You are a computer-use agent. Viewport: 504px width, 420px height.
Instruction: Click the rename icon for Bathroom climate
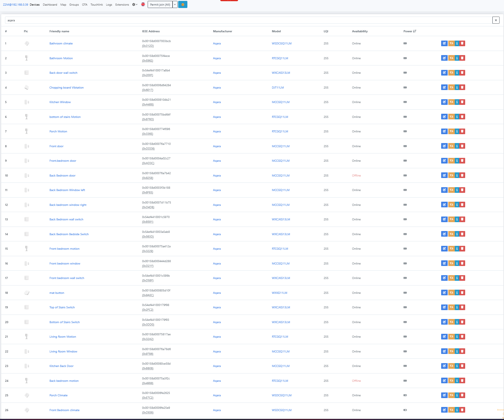[444, 43]
